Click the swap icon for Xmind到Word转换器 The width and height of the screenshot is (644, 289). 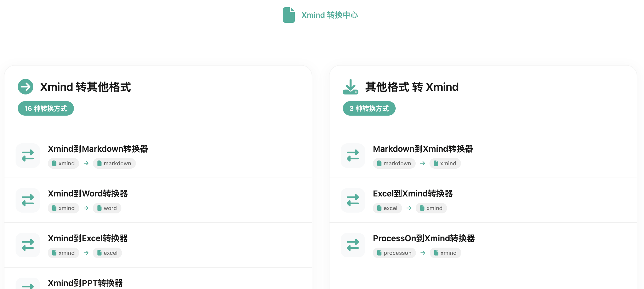tap(28, 200)
